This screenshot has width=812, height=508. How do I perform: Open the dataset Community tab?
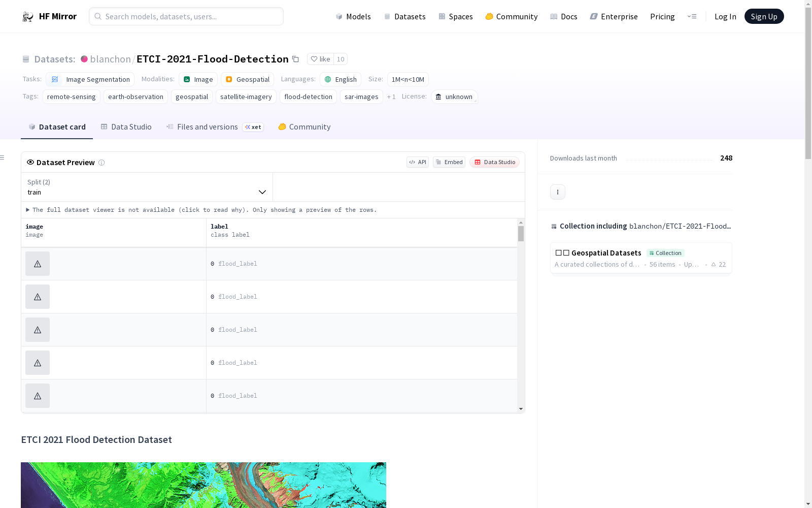[304, 127]
